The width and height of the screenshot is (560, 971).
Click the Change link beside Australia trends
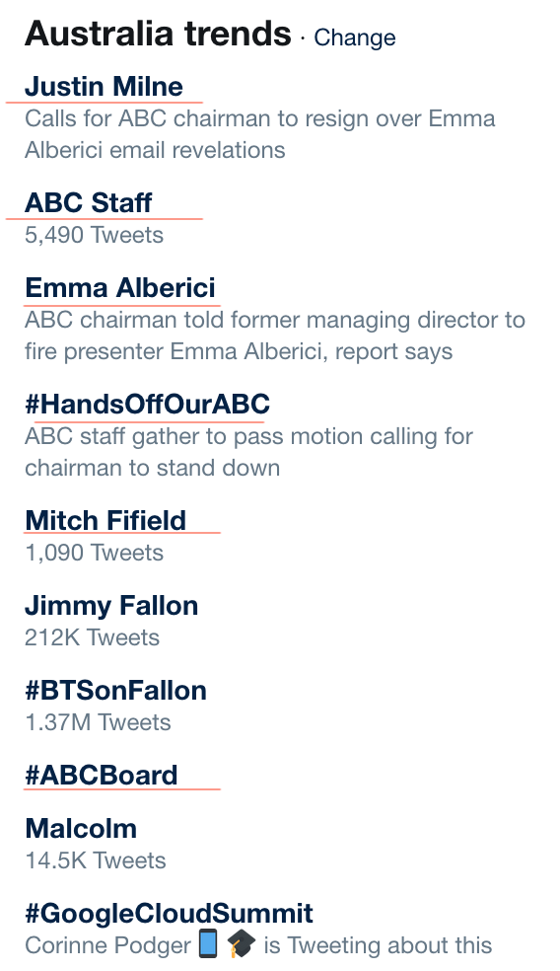click(x=355, y=37)
